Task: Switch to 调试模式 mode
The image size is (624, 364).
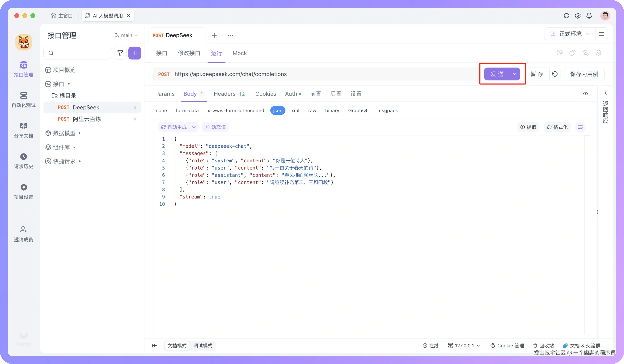Action: 203,345
